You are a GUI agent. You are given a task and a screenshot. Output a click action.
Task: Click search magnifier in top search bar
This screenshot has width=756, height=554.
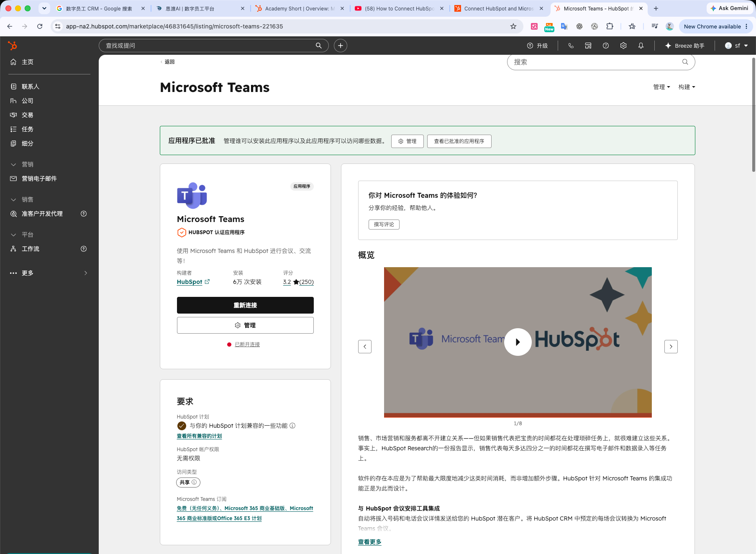coord(319,46)
